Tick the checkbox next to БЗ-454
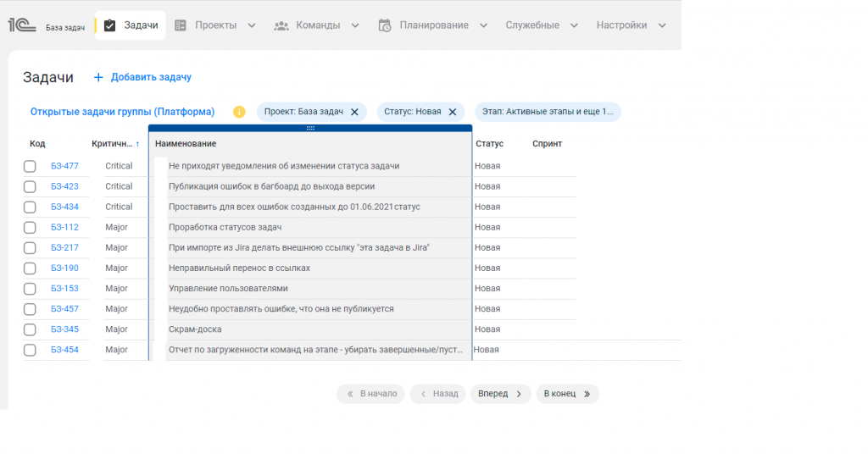The image size is (868, 459). (x=30, y=350)
